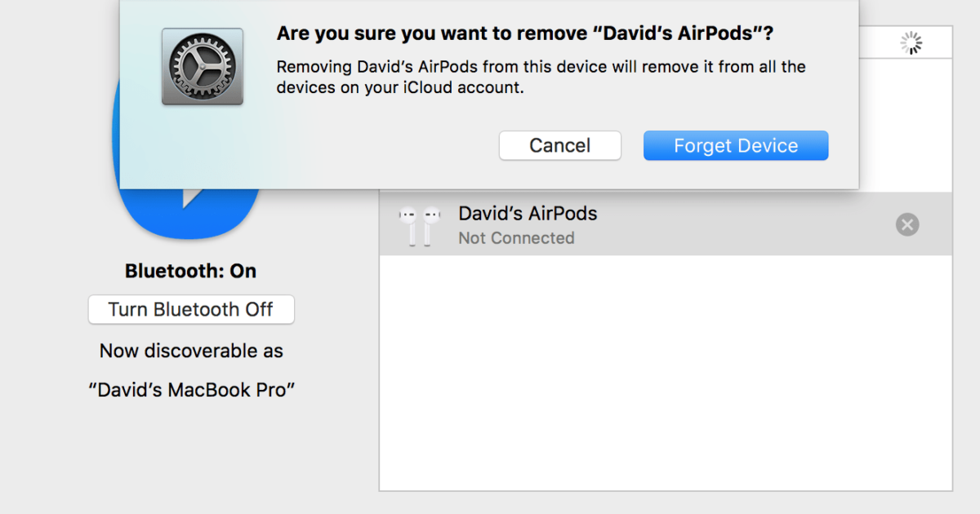Click the AirPods device icon
980x514 pixels.
tap(419, 225)
